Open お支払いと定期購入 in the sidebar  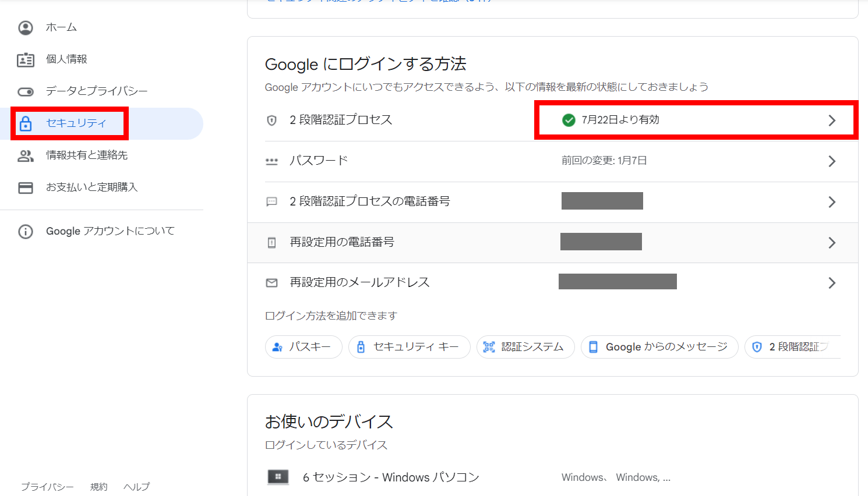101,187
